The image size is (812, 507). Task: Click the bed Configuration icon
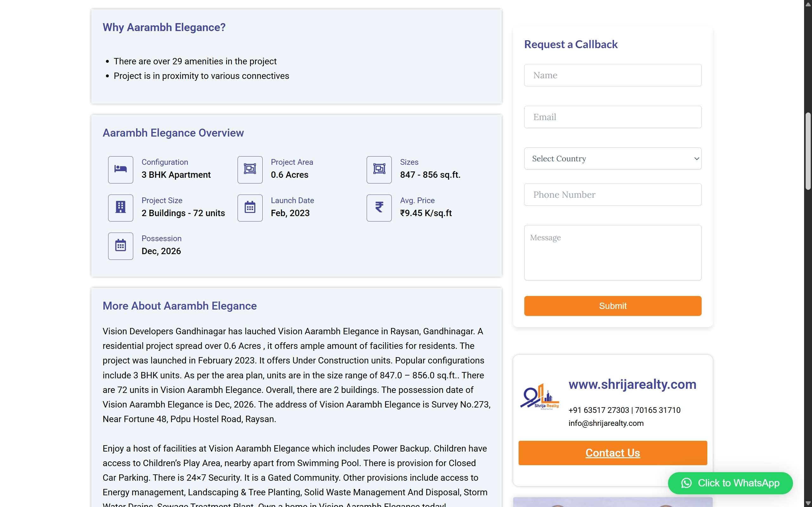[120, 169]
